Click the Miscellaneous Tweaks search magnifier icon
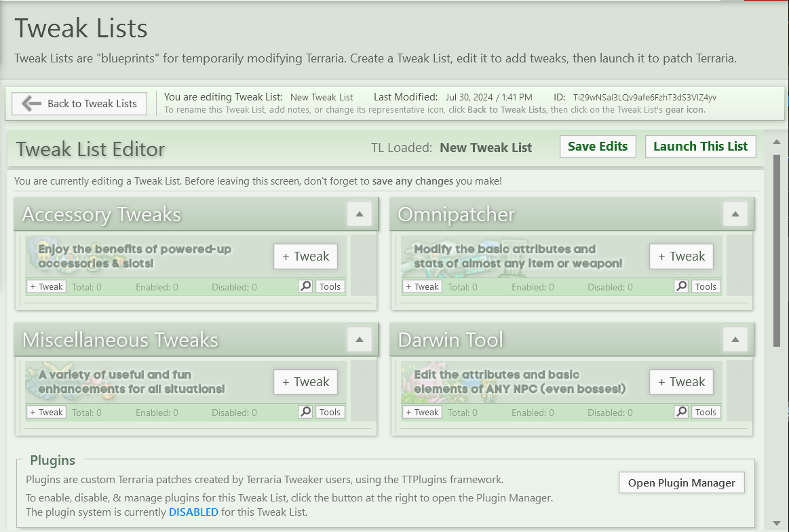This screenshot has width=789, height=532. [305, 412]
